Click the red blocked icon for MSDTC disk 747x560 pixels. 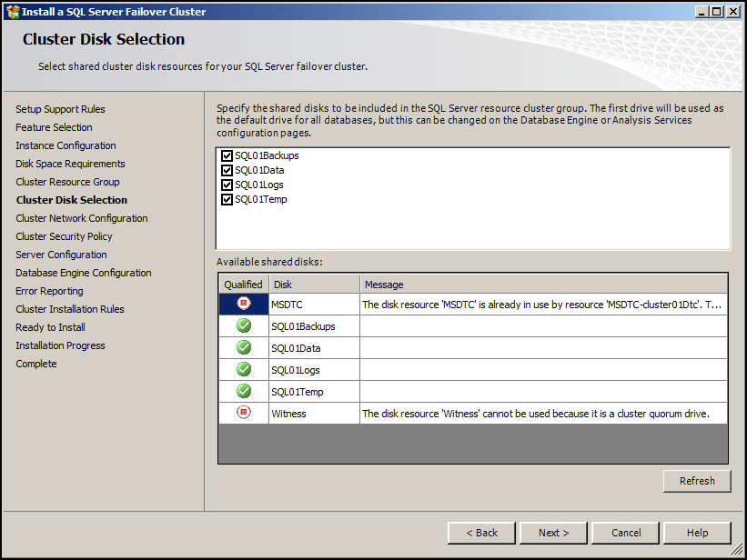[242, 305]
